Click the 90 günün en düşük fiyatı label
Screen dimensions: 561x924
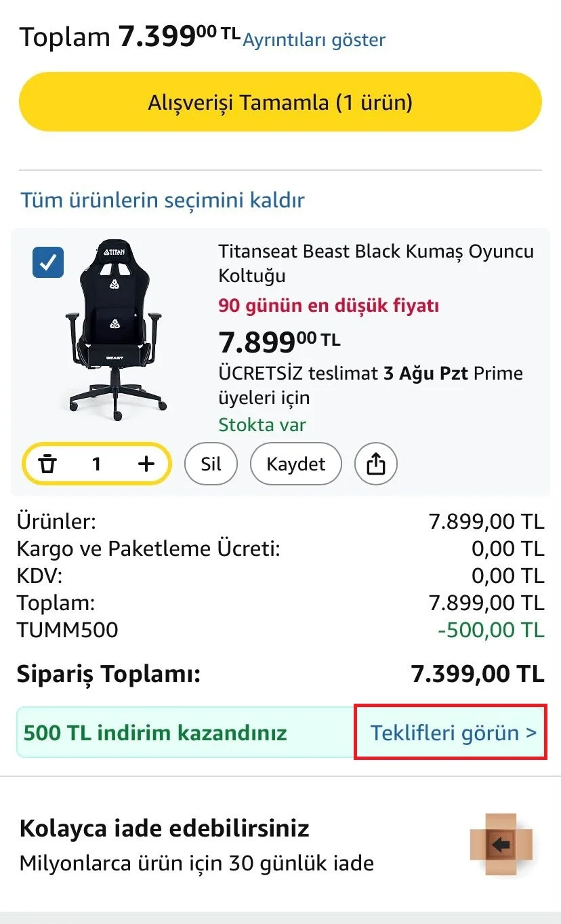point(329,306)
